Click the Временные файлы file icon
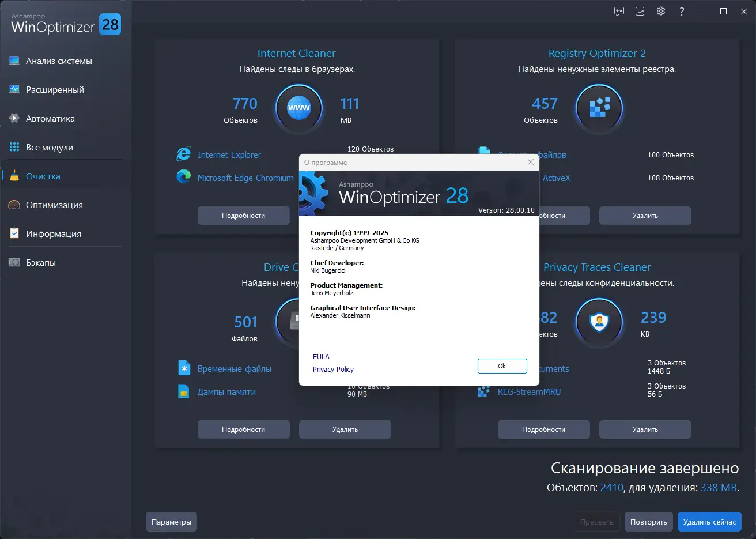The width and height of the screenshot is (756, 539). pos(184,368)
